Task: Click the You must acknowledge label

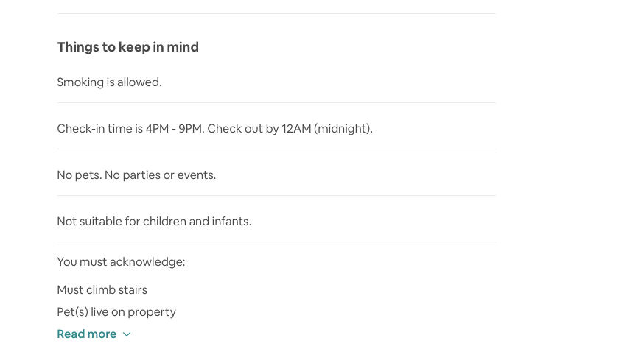Action: click(x=121, y=262)
